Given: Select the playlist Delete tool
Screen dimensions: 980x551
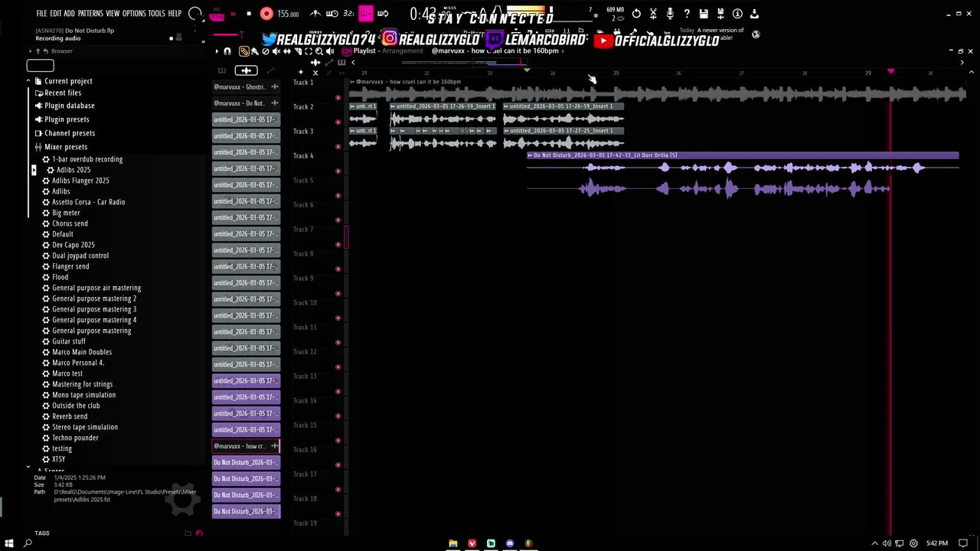Looking at the screenshot, I should tap(266, 51).
